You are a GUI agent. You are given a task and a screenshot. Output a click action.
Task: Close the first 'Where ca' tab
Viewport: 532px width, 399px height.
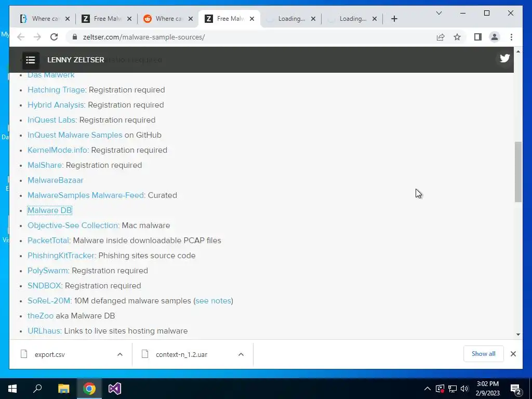[x=67, y=19]
